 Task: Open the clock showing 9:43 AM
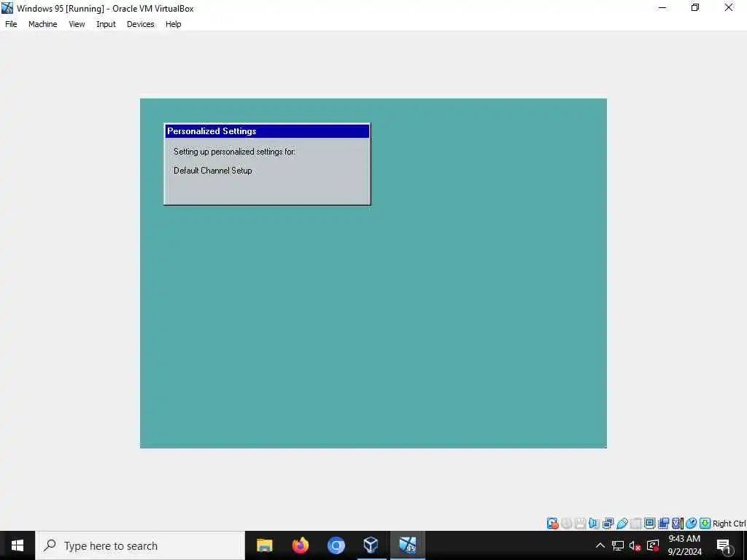pos(684,545)
